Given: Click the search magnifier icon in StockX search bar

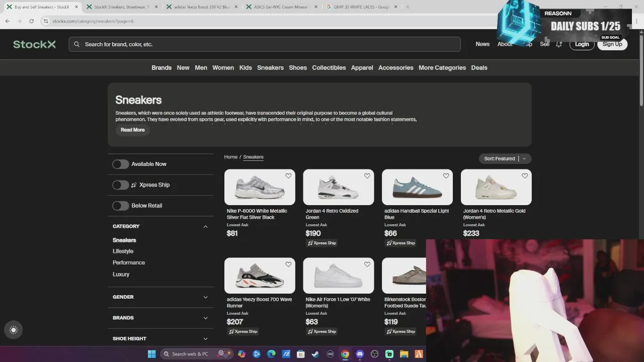Looking at the screenshot, I should (x=77, y=44).
